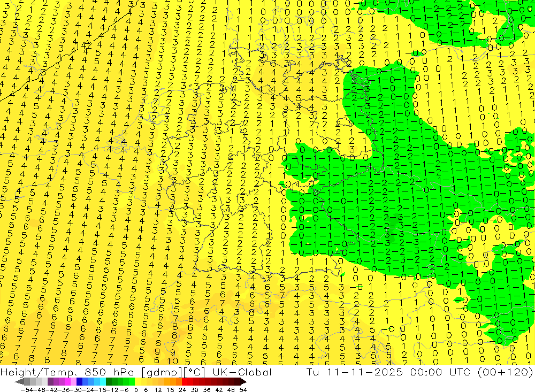Click the '54' label on the color scale
Image resolution: width=535 pixels, height=392 pixels.
243,390
